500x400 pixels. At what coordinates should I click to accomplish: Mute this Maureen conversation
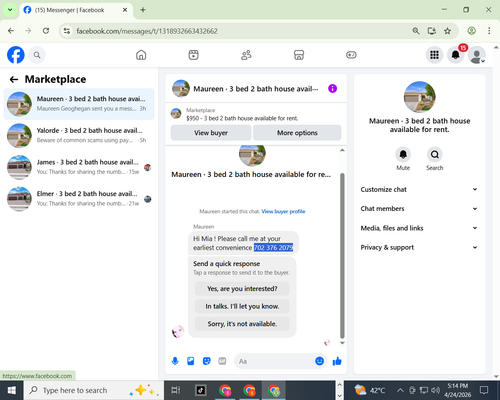pos(403,154)
